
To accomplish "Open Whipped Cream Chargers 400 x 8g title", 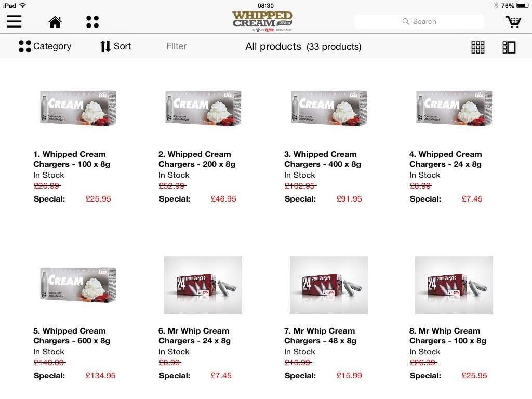I will click(x=322, y=159).
